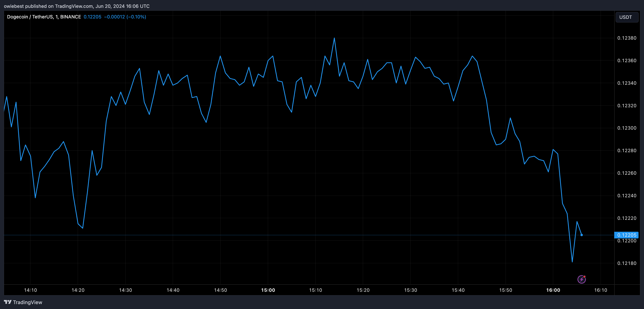Click the 0.12360 price axis label

tap(627, 61)
